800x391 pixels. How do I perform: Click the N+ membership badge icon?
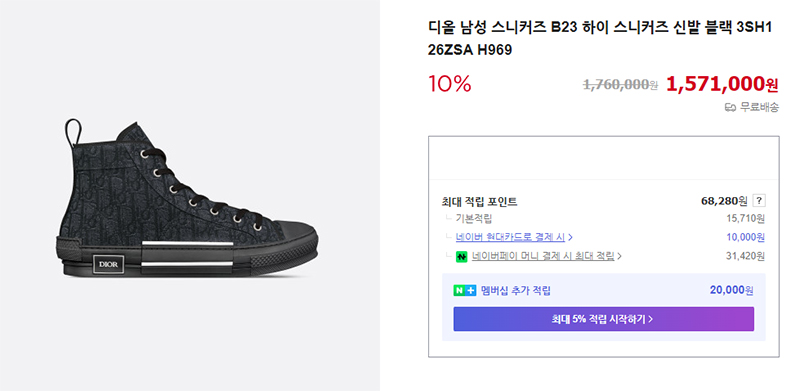pos(464,291)
